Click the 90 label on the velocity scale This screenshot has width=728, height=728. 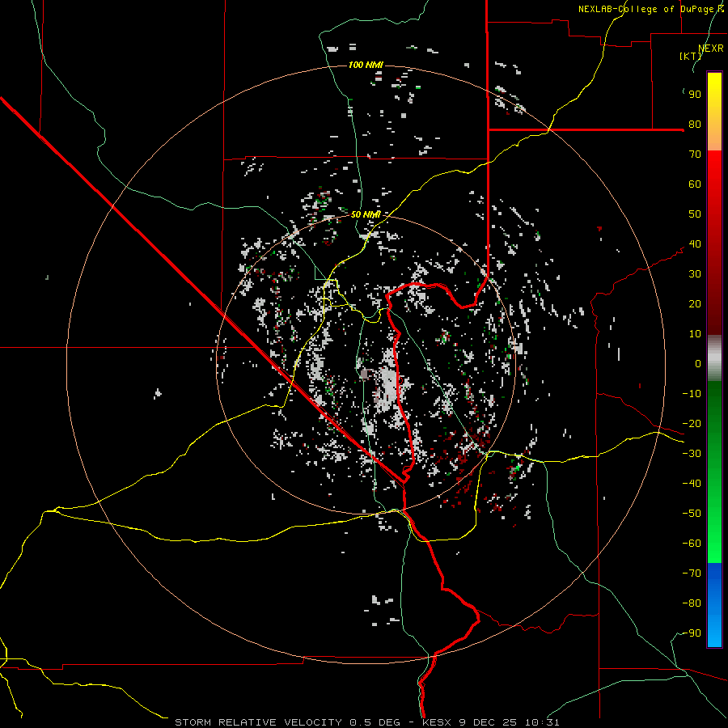click(x=695, y=95)
